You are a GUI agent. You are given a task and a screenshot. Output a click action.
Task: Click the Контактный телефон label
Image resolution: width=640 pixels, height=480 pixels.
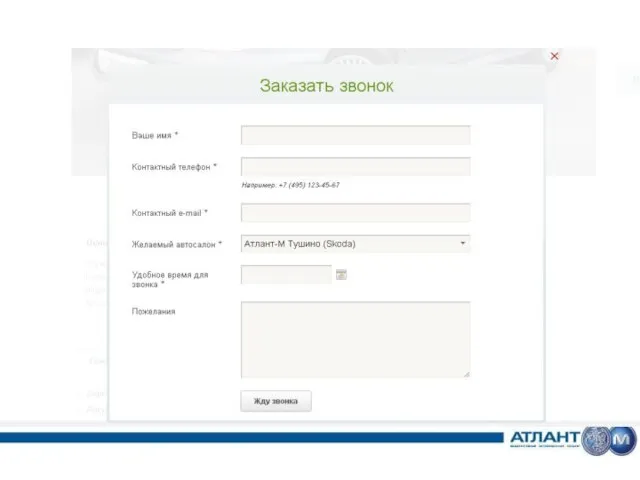point(174,167)
